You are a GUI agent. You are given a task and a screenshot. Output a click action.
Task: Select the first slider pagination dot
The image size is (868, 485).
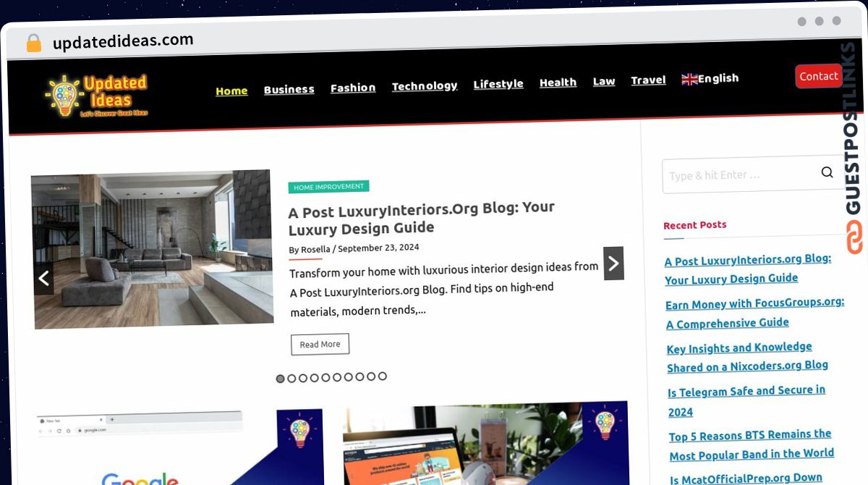(x=280, y=379)
